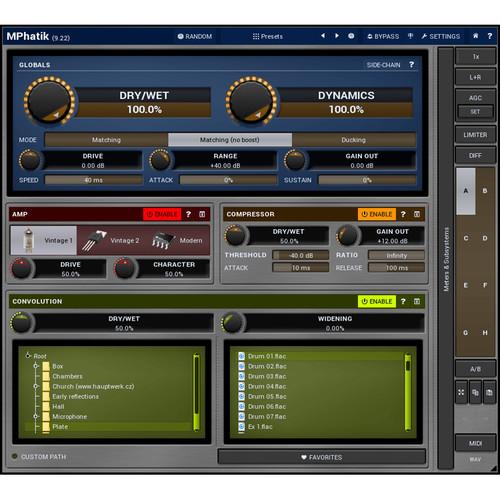The width and height of the screenshot is (500, 500).
Task: Expand the Box folder
Action: coord(36,366)
